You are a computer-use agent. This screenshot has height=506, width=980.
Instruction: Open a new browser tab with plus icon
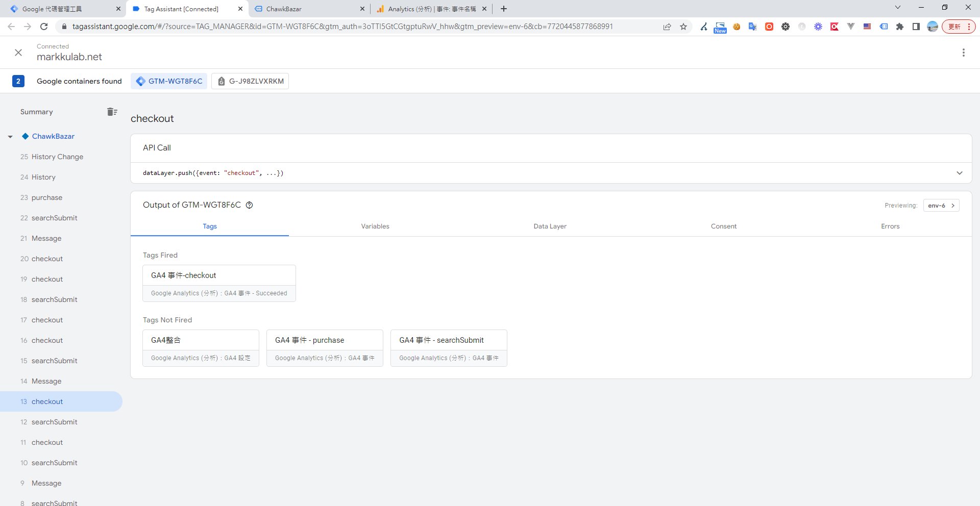pos(504,9)
